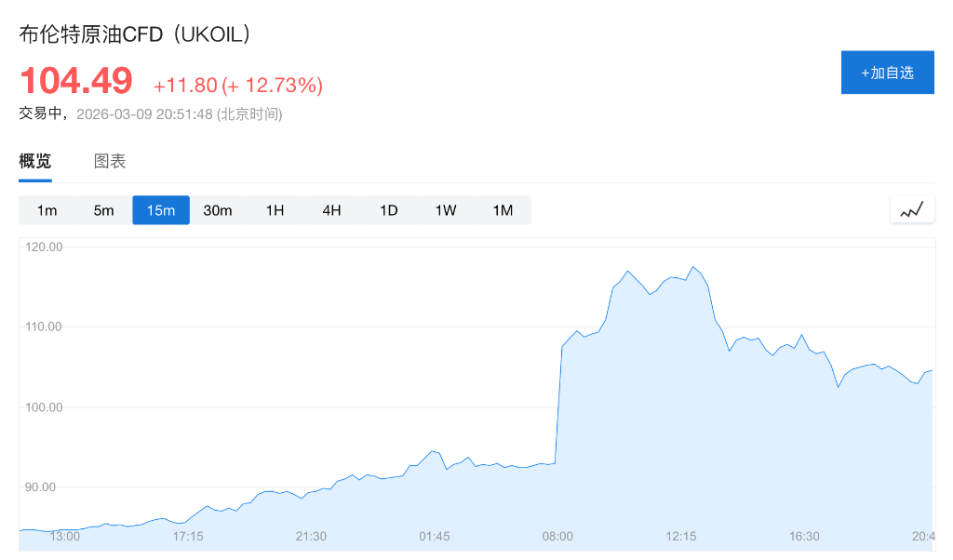Set chart period to 1H
953x560 pixels.
point(275,210)
